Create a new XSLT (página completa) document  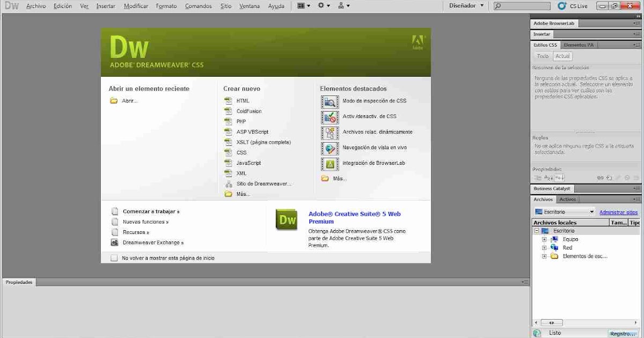[x=264, y=142]
